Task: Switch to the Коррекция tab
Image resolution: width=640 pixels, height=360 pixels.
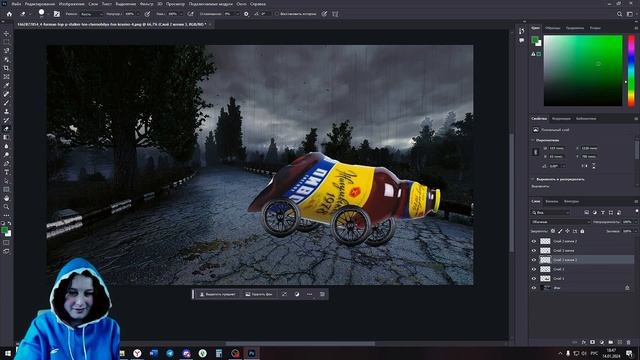Action: pyautogui.click(x=561, y=119)
